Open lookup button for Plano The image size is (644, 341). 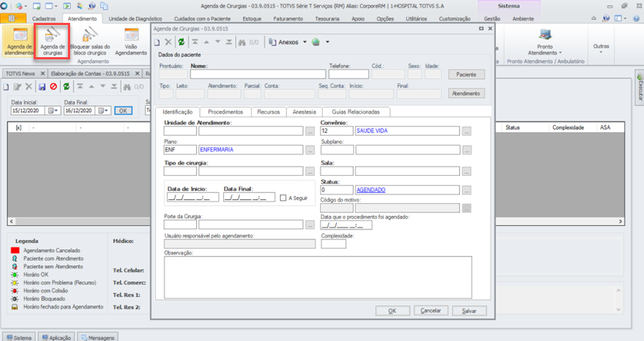click(310, 150)
